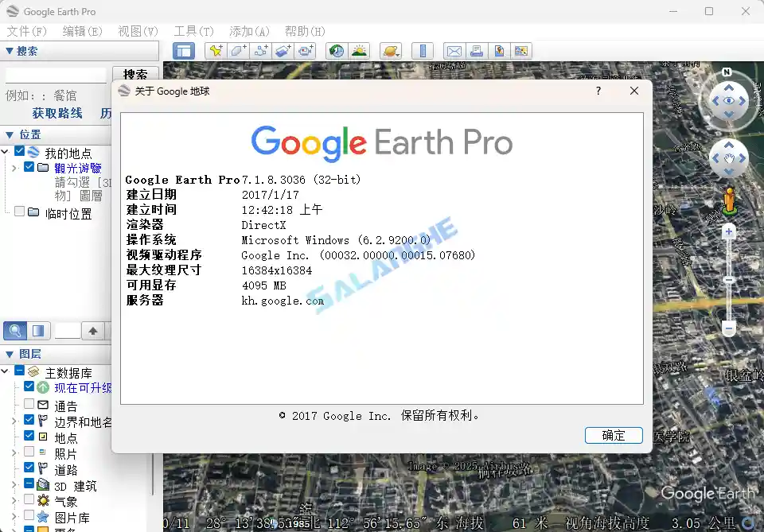Select the polygon drawing tool
Viewport: 764px width, 532px height.
(x=236, y=50)
